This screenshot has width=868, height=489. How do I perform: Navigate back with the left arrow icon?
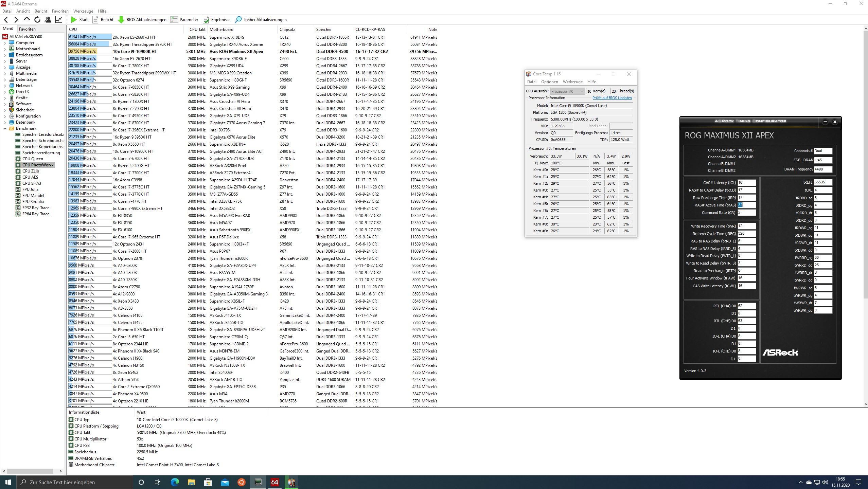pyautogui.click(x=6, y=20)
